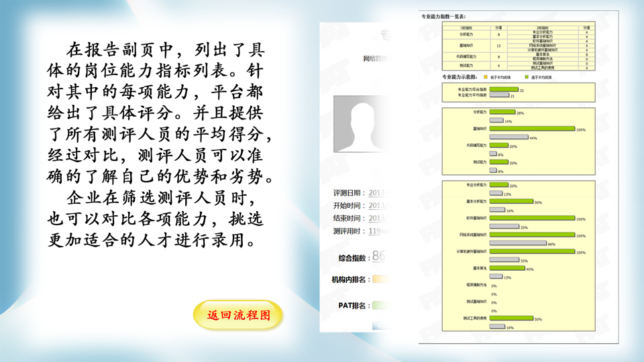Select the 开始时间 label
The image size is (644, 362).
coord(349,205)
